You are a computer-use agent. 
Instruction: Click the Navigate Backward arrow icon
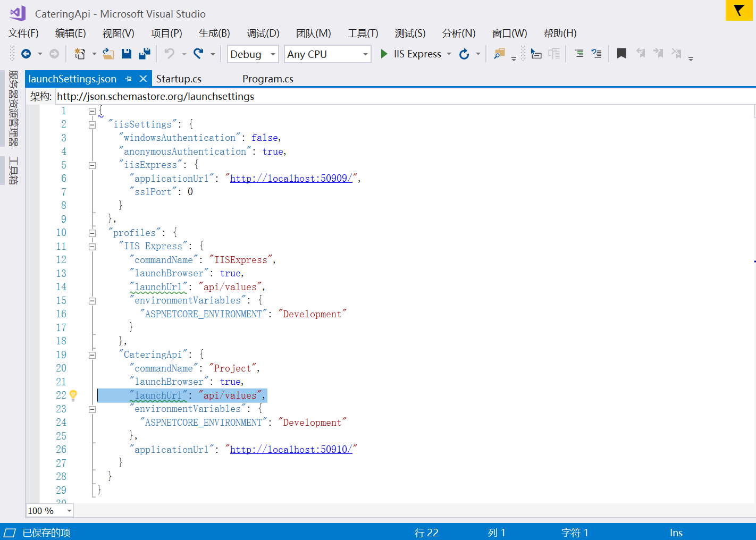coord(26,54)
